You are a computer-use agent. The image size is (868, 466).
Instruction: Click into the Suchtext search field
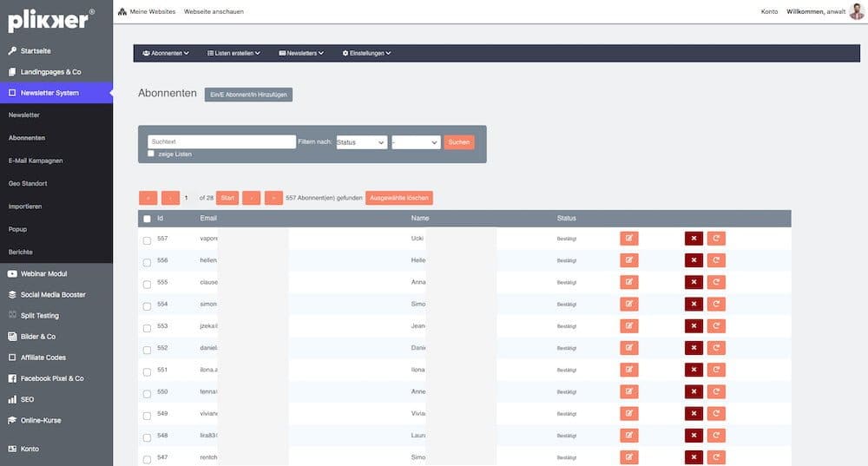tap(222, 141)
